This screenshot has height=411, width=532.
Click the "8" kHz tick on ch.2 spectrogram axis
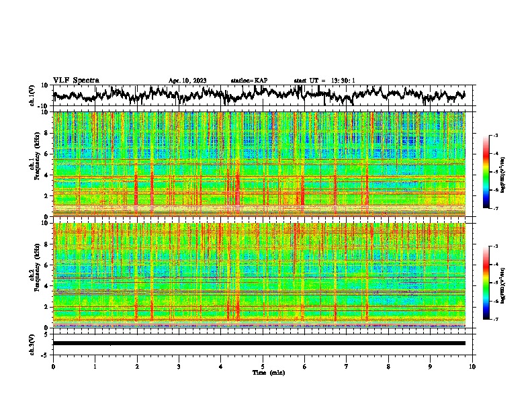pos(46,244)
